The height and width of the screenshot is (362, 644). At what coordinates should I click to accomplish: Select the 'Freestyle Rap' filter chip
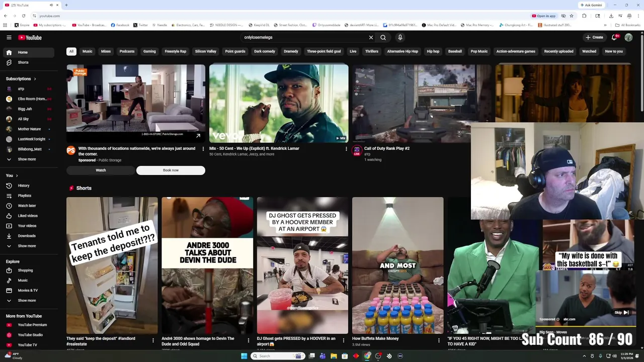tap(176, 51)
